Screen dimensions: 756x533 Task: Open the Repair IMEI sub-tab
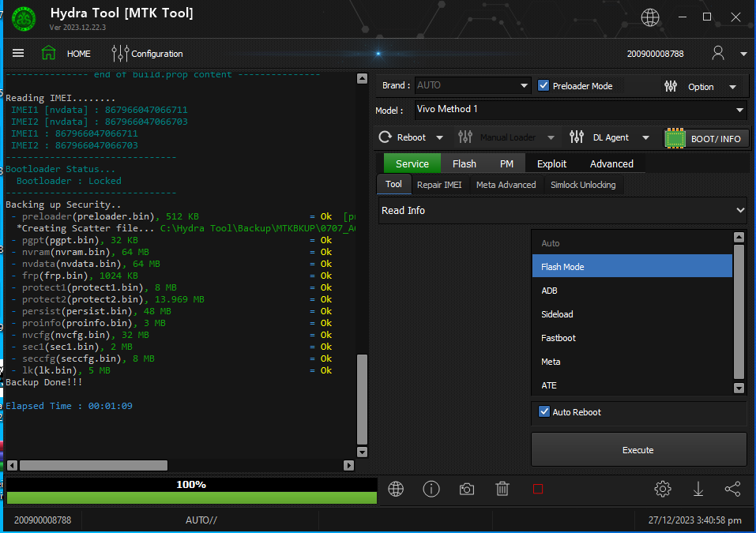coord(439,185)
